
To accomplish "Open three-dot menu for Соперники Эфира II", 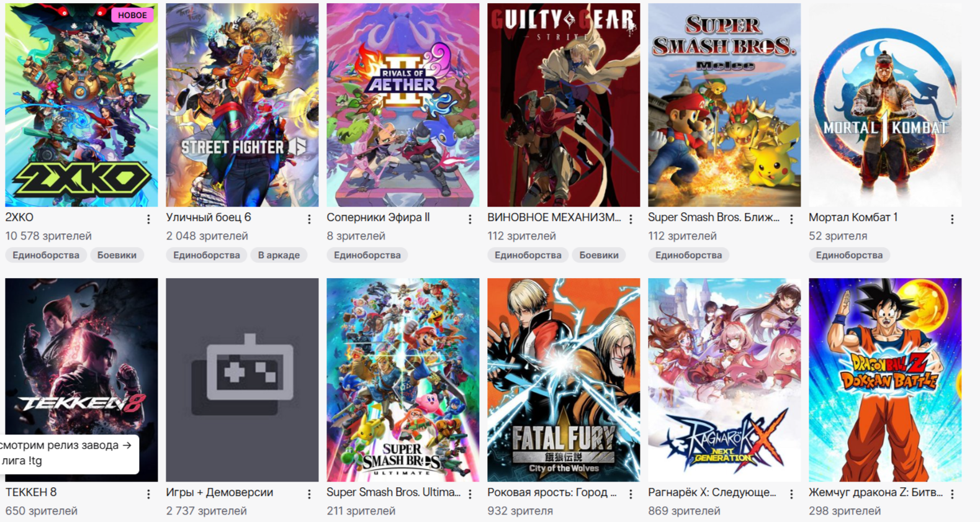I will (x=470, y=219).
